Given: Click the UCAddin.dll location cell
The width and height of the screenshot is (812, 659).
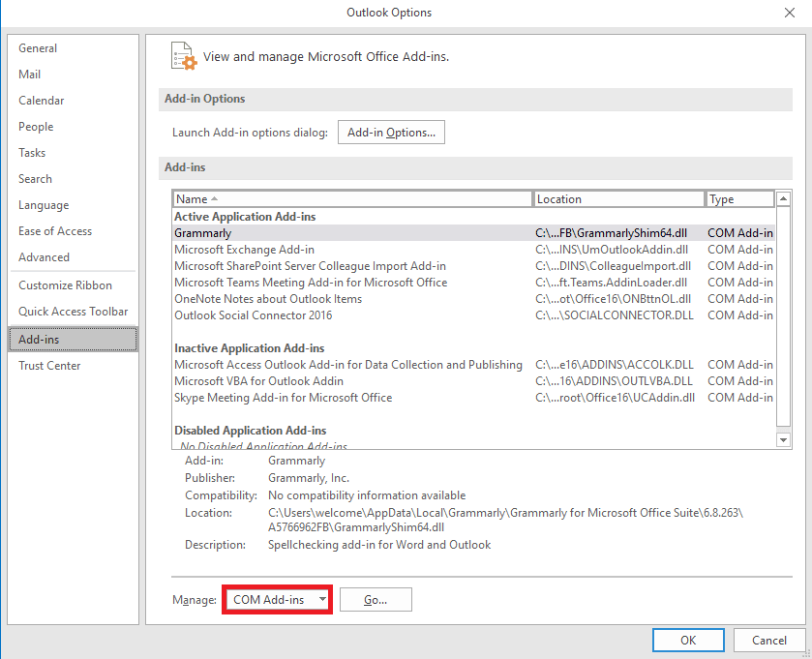Looking at the screenshot, I should pos(615,398).
